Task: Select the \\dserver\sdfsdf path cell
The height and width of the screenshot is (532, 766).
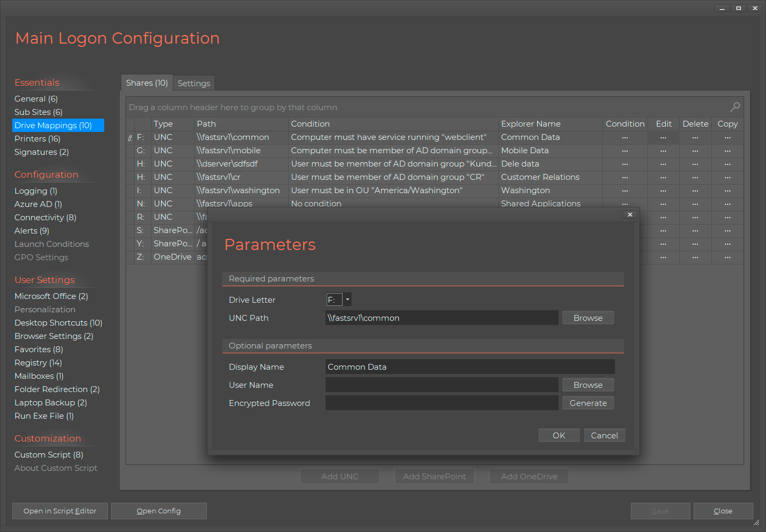Action: tap(241, 164)
